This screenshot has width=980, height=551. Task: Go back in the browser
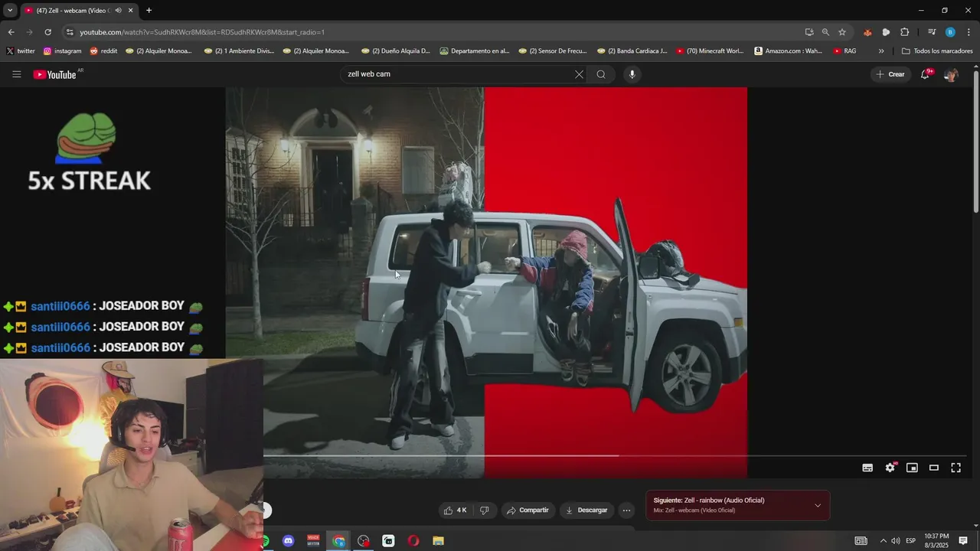[11, 32]
